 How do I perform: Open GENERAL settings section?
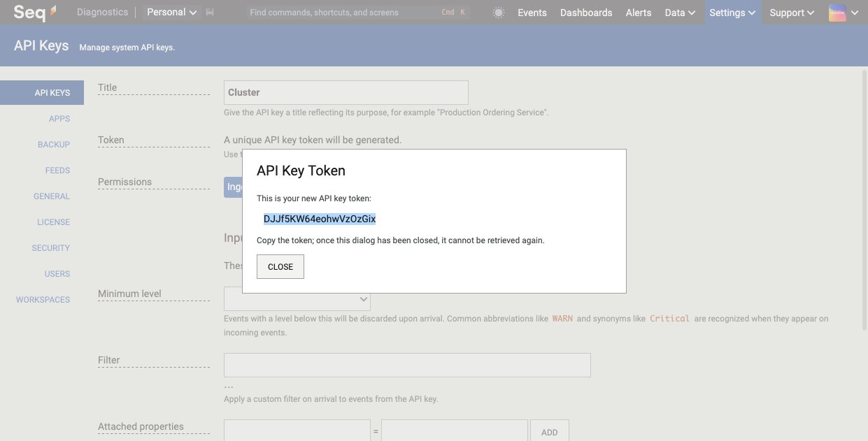52,196
